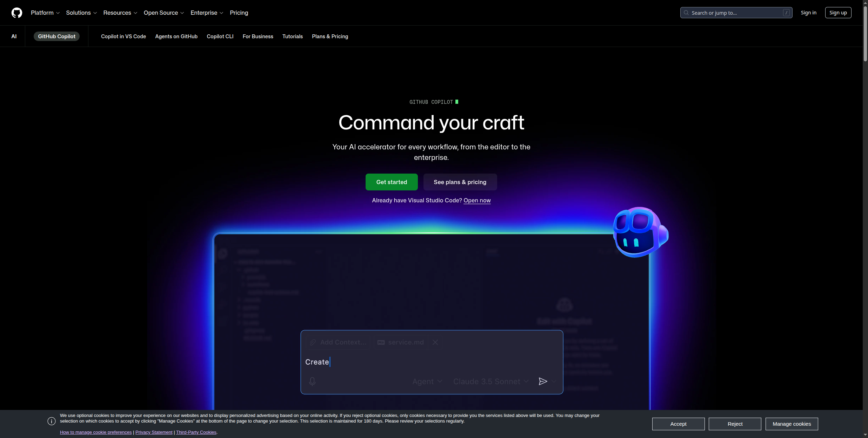Click the search magnifier icon

[x=686, y=13]
